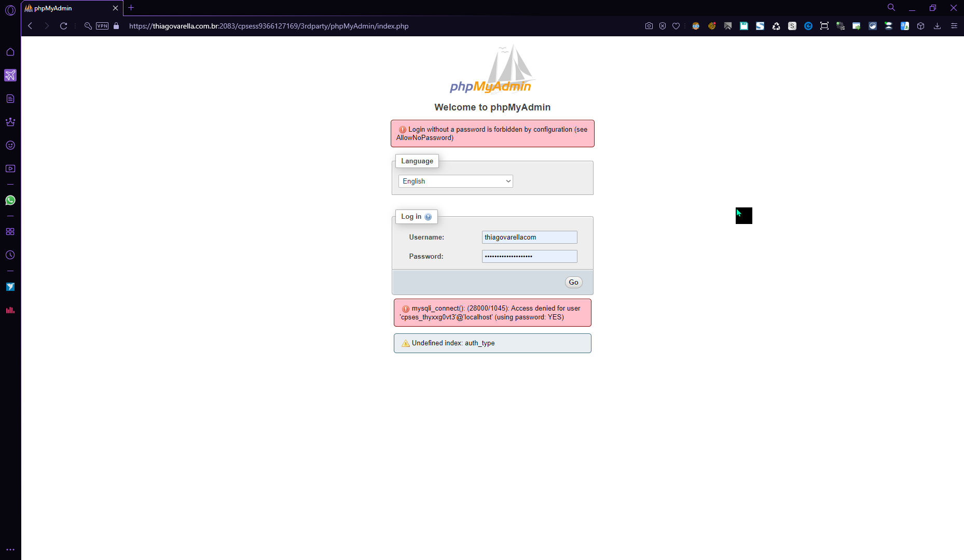The image size is (964, 560).
Task: Open the blue bird sidebar app
Action: (x=10, y=287)
